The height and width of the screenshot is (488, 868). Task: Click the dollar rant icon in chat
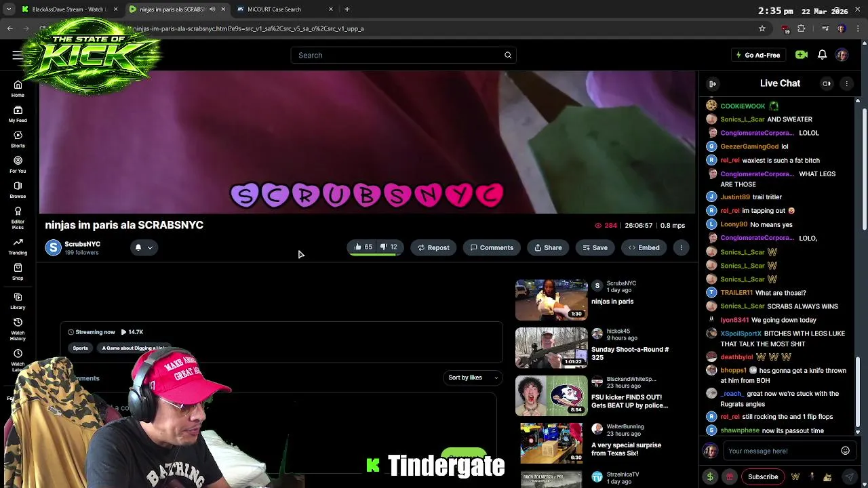point(710,477)
